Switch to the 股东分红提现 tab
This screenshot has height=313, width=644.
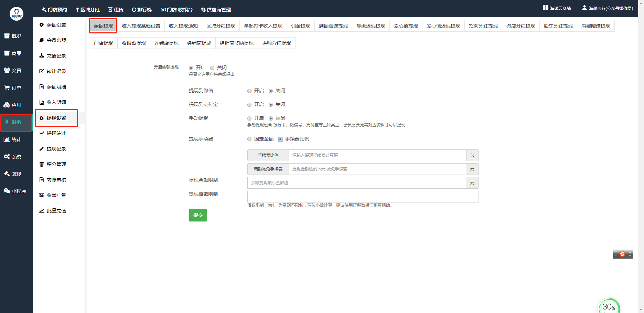[x=558, y=26]
